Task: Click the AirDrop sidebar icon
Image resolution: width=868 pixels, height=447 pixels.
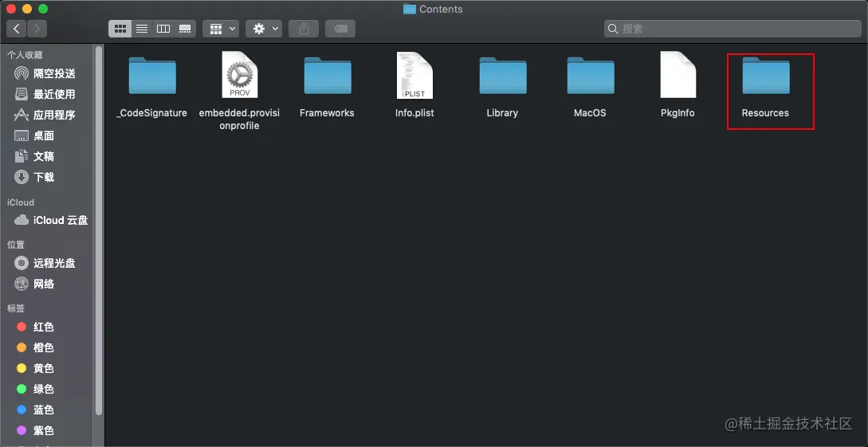Action: (21, 73)
